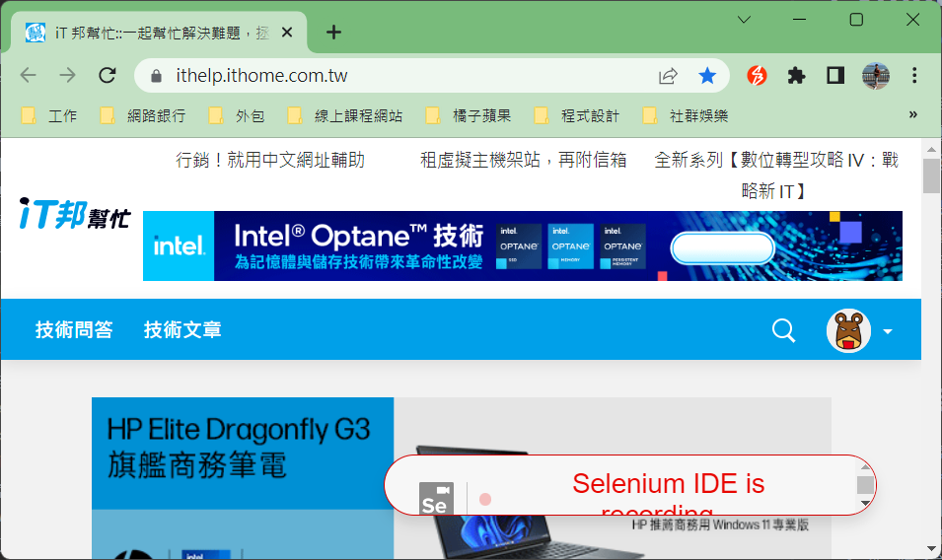Open the 橘子蘋果 bookmark folder
The height and width of the screenshot is (560, 942).
pos(468,115)
